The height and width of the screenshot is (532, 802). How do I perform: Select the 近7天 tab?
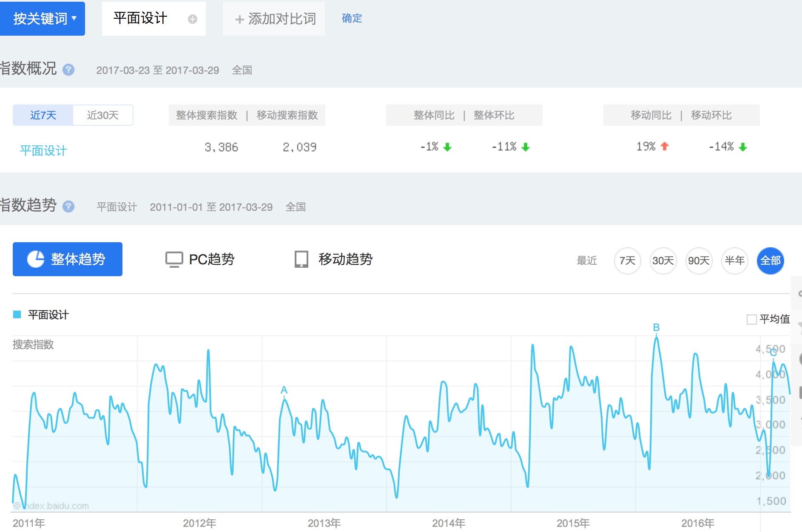pos(43,115)
